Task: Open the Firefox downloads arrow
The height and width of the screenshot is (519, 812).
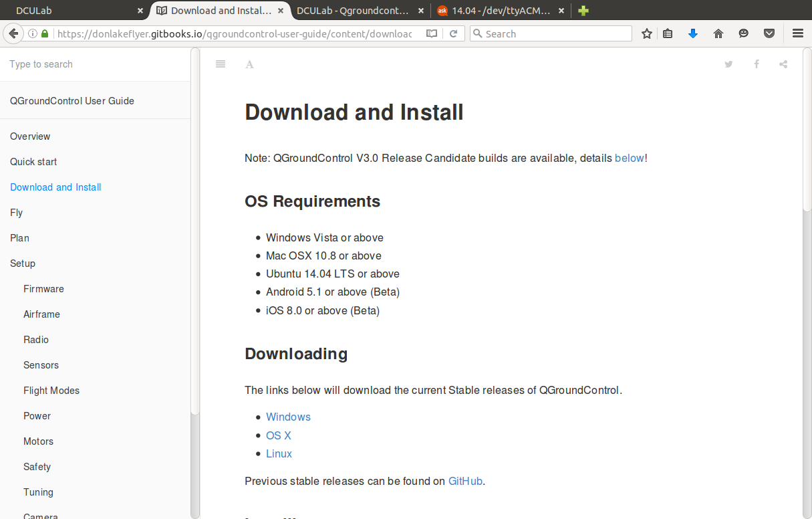Action: coord(693,33)
